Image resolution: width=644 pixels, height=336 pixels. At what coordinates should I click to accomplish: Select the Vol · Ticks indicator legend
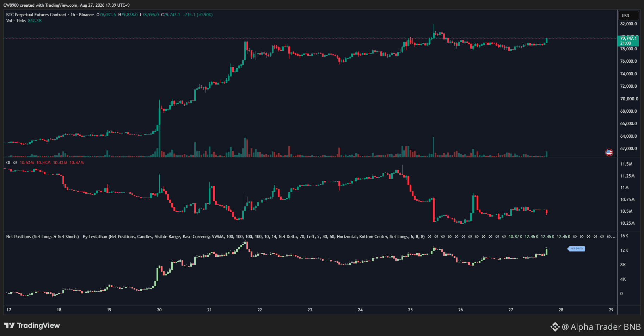(16, 21)
